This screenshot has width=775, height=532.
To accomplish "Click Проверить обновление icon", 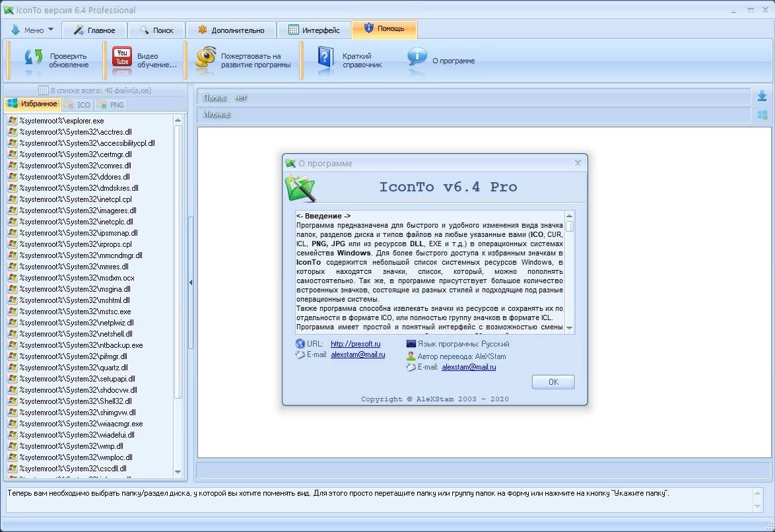I will click(34, 58).
